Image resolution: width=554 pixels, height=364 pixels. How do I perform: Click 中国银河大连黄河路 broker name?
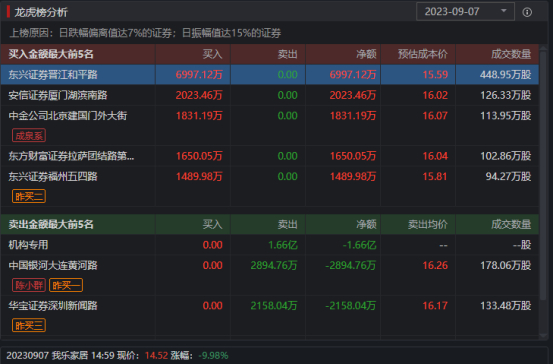click(53, 265)
